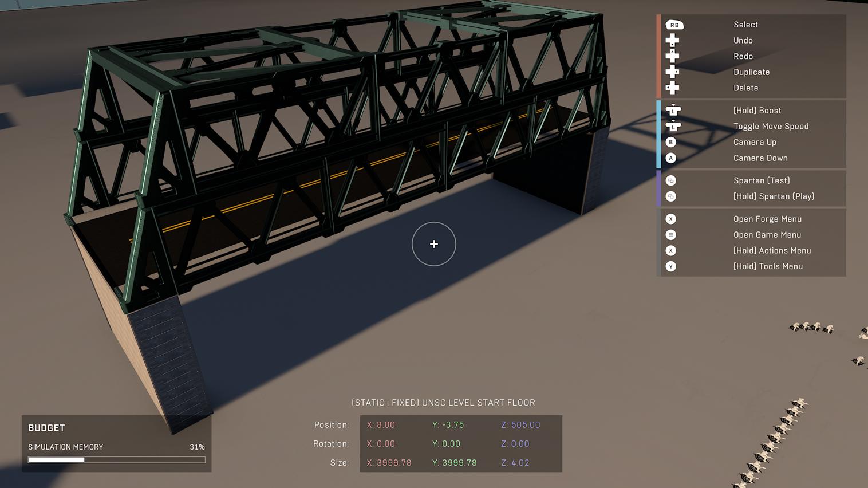Click the D-pad icon beside Duplicate
Screen dimensions: 868x488
pos(672,72)
